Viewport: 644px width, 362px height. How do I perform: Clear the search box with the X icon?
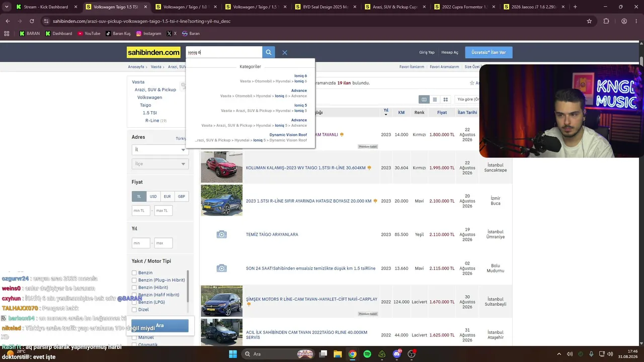pos(284,52)
